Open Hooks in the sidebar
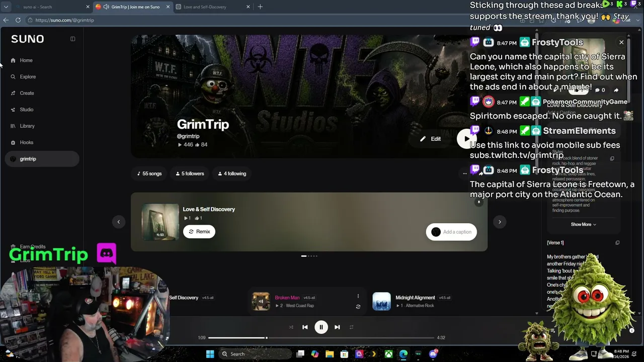Viewport: 644px width, 362px height. point(27,142)
